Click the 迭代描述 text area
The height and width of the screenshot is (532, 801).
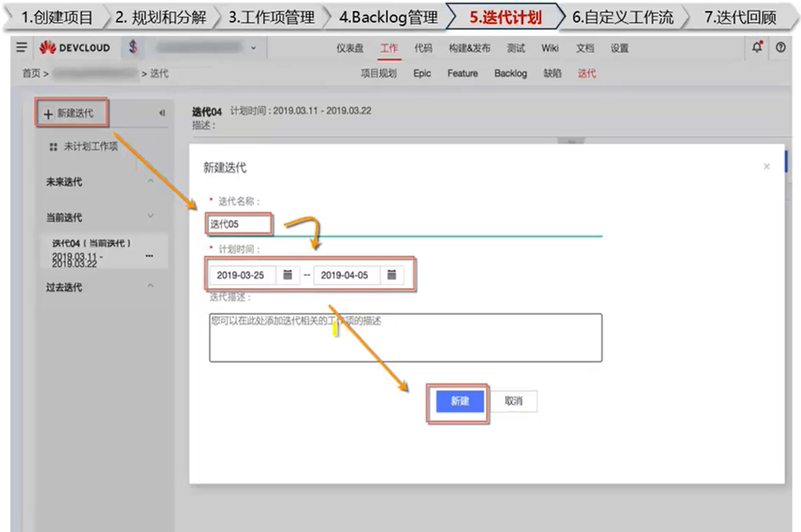pos(405,337)
